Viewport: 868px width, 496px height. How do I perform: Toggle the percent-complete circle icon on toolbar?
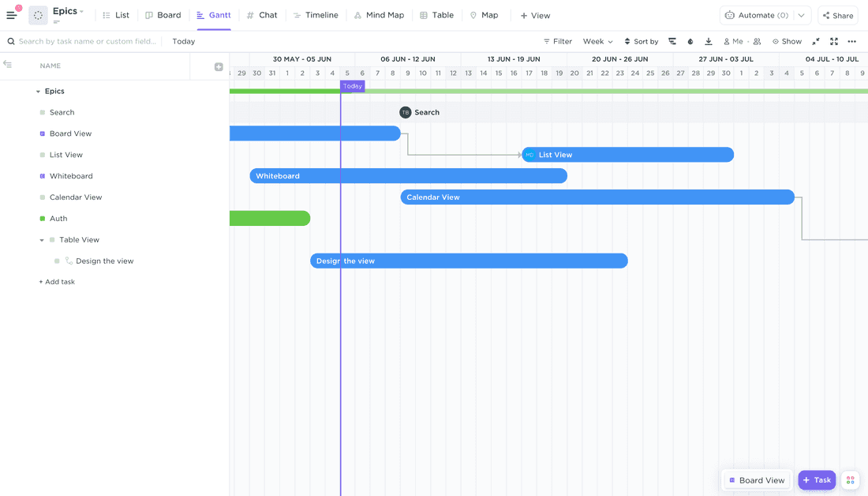690,40
